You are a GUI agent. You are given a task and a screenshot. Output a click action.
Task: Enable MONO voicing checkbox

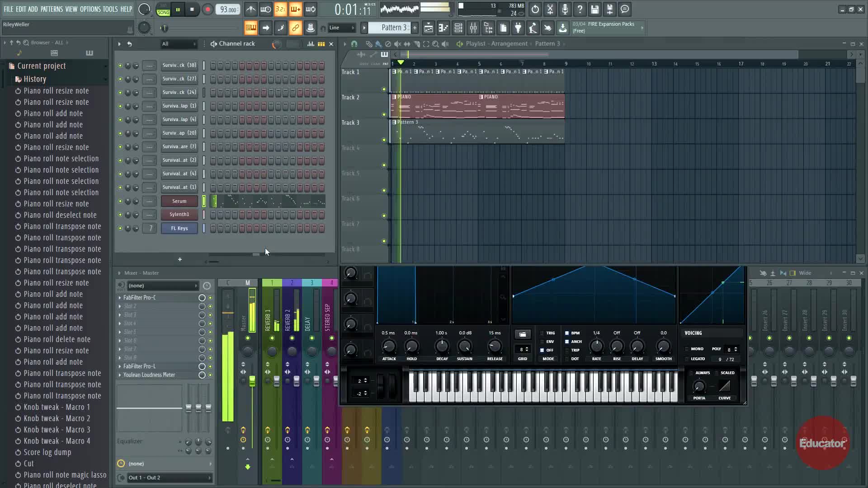[687, 349]
